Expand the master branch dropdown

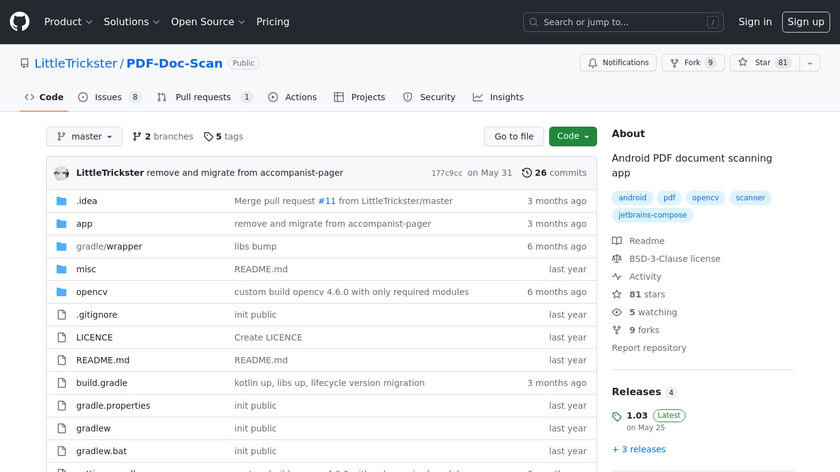[84, 137]
